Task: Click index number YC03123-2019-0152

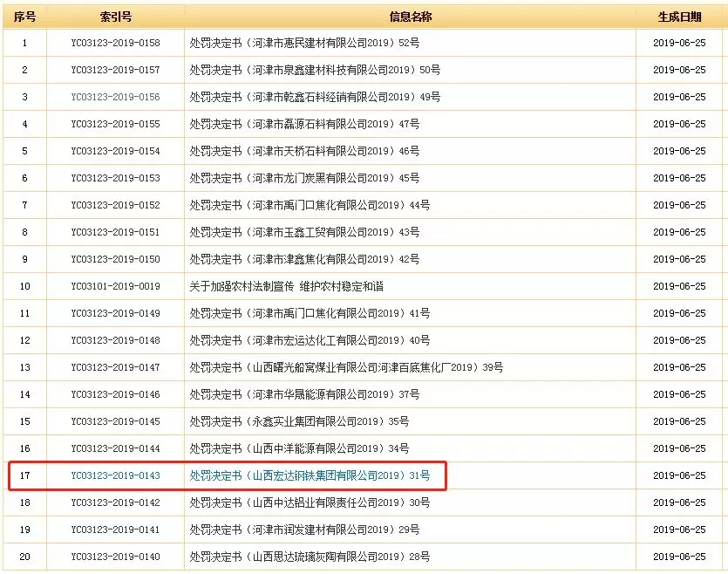Action: pos(116,205)
